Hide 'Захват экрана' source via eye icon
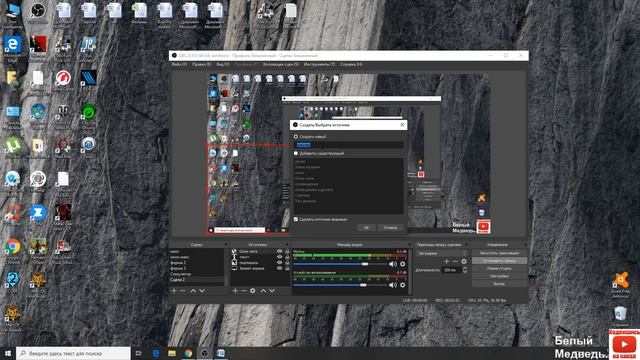Viewport: 640px width, 360px height. pyautogui.click(x=280, y=268)
